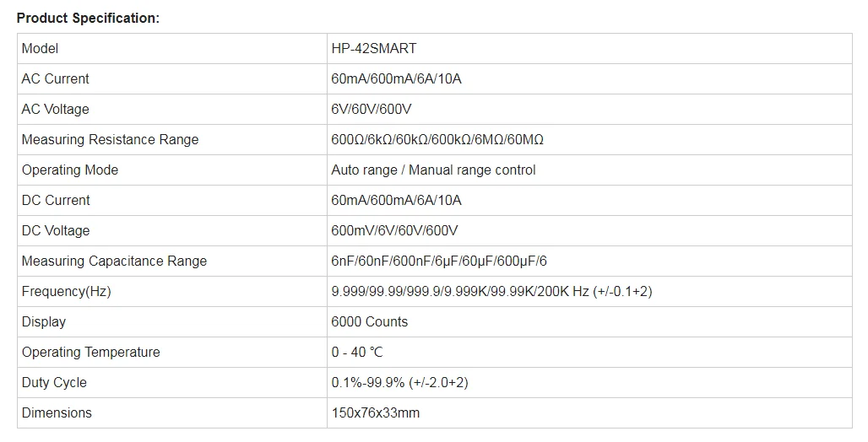Select the frequency value ending in 200K Hz
Screen dimensions: 868x442
coord(491,291)
